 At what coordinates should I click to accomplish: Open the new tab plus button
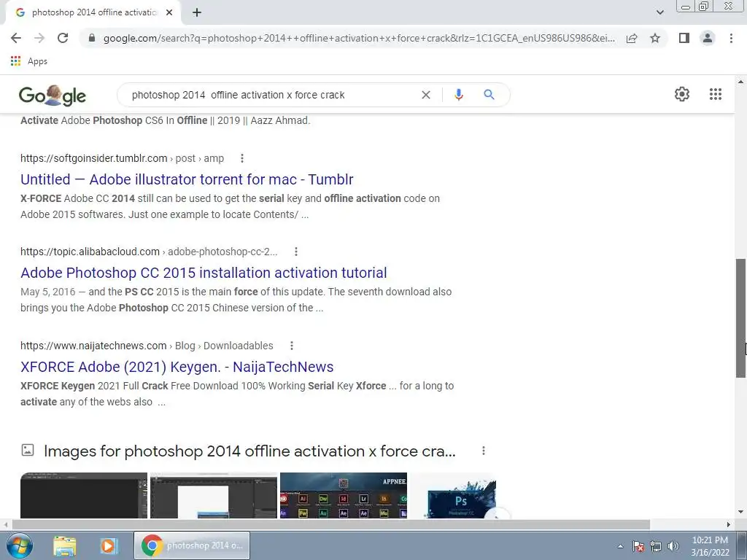point(197,12)
